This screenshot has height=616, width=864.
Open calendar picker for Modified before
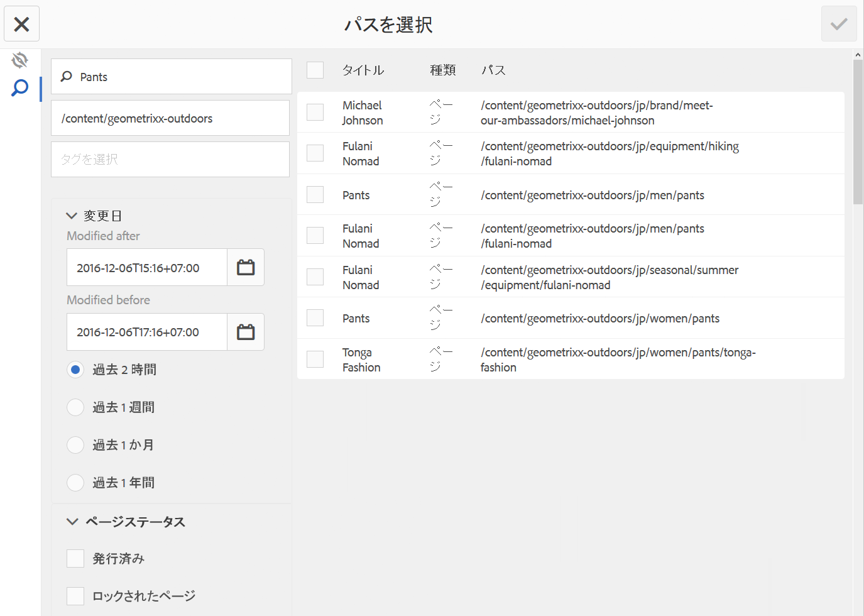pos(246,332)
